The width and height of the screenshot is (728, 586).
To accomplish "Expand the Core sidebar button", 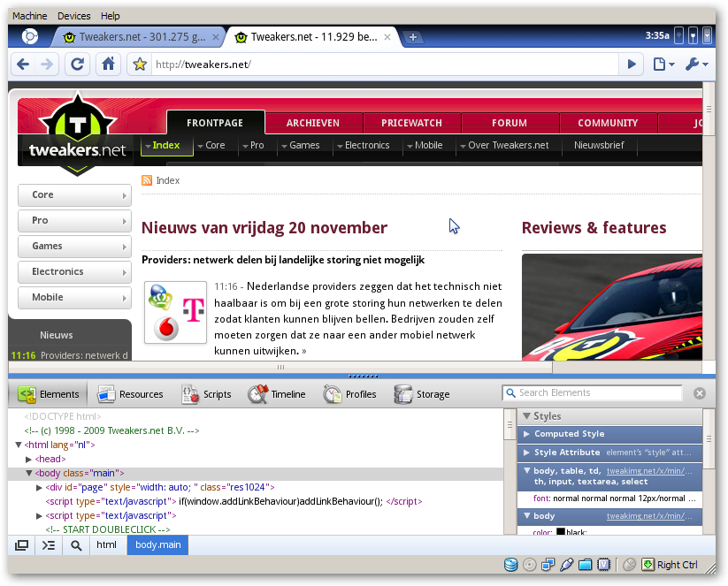I will (x=75, y=194).
